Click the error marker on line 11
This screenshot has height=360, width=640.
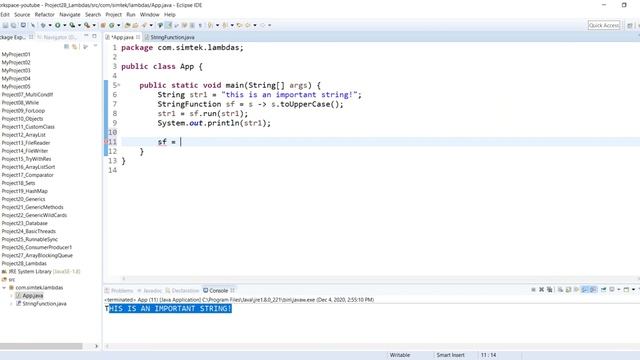click(x=106, y=142)
